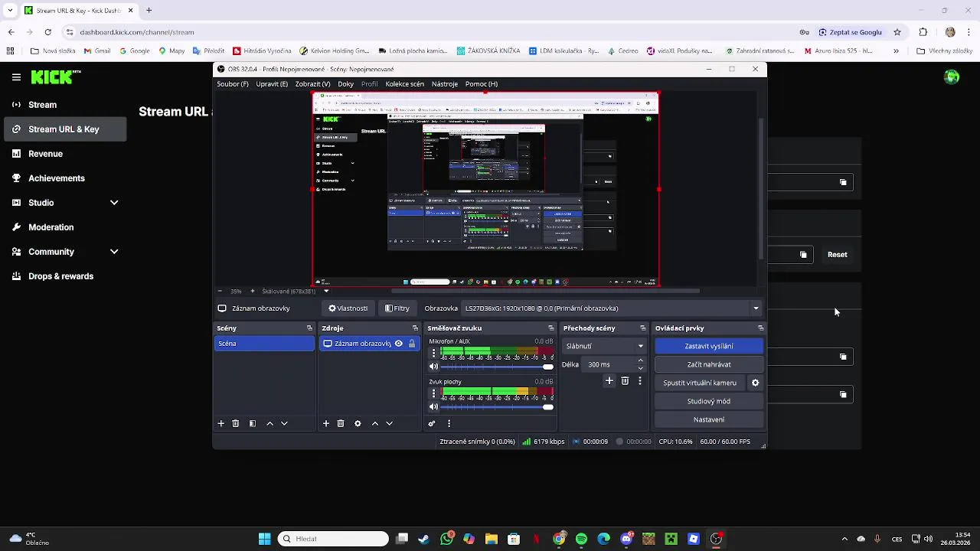The width and height of the screenshot is (980, 551).
Task: Move scene down with the Scény down arrow
Action: point(284,423)
